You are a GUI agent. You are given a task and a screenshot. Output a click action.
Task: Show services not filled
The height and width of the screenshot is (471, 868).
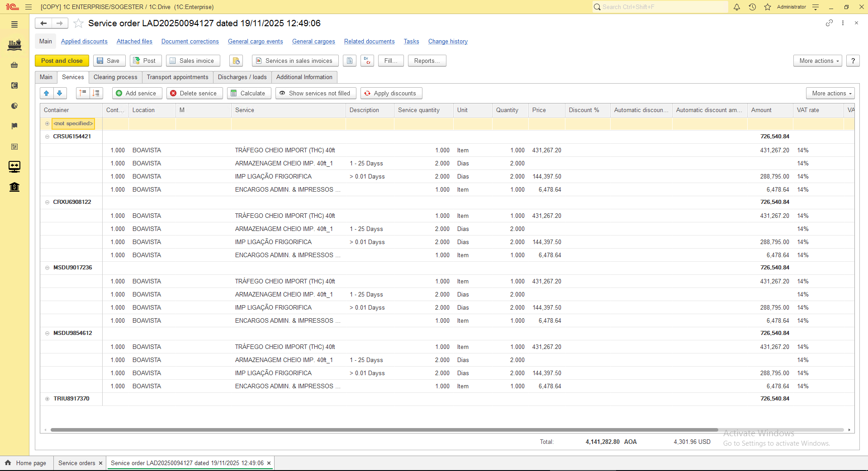point(316,93)
